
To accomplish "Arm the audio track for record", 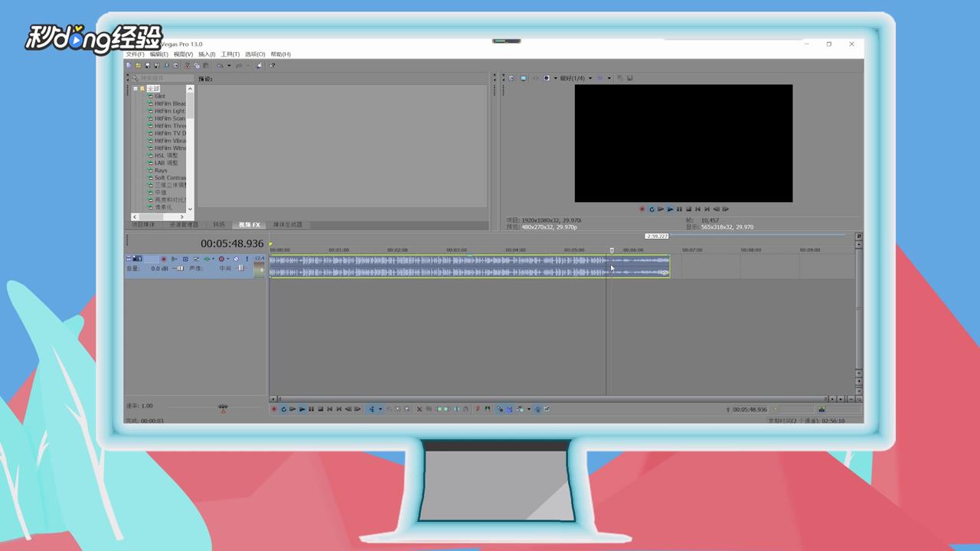I will (164, 259).
